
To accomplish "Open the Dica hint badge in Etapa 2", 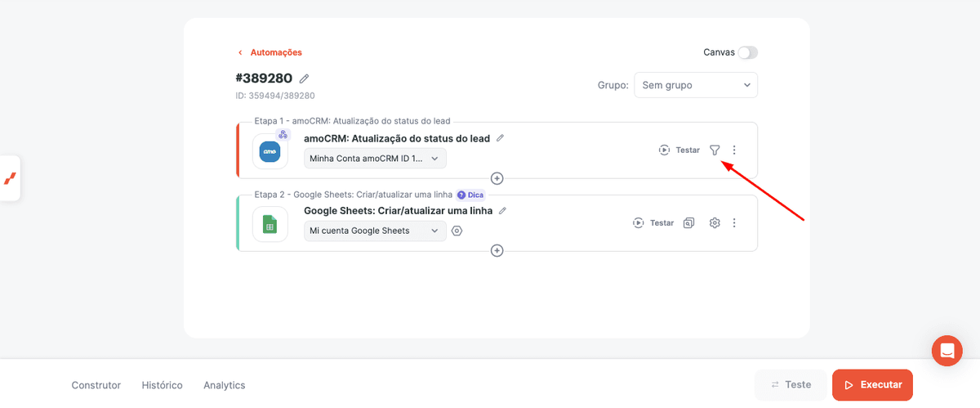I will (x=470, y=195).
